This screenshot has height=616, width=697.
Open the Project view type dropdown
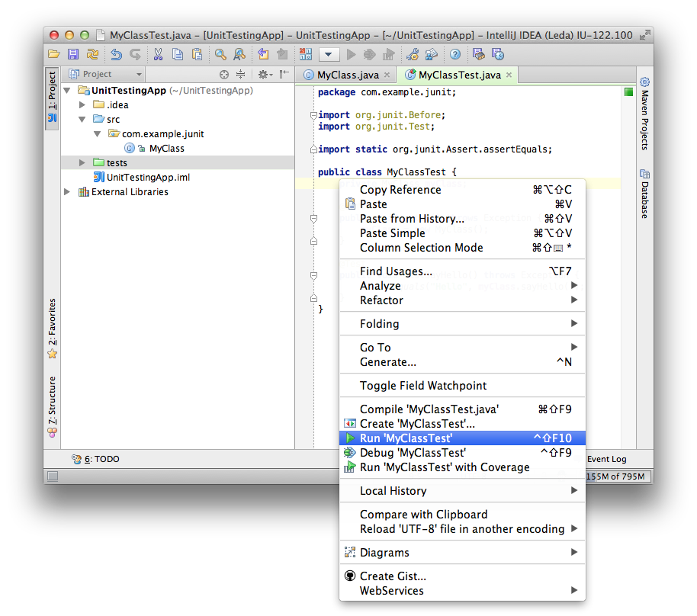pos(106,74)
